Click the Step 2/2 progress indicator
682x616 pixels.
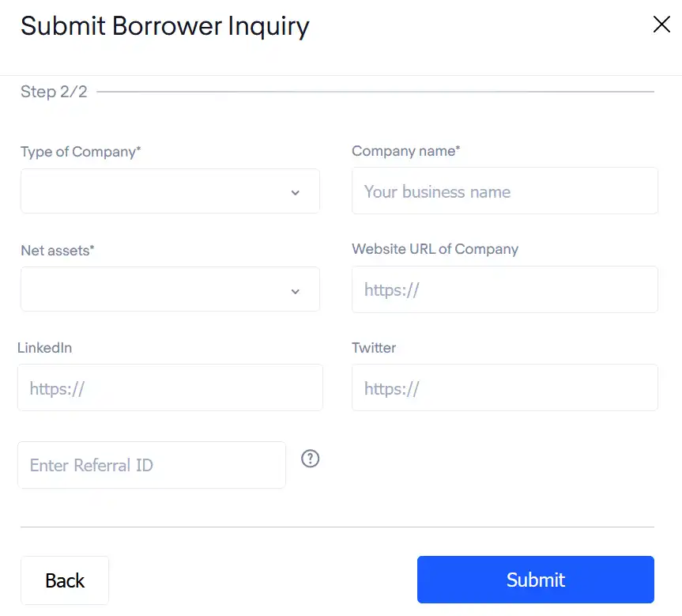(54, 92)
